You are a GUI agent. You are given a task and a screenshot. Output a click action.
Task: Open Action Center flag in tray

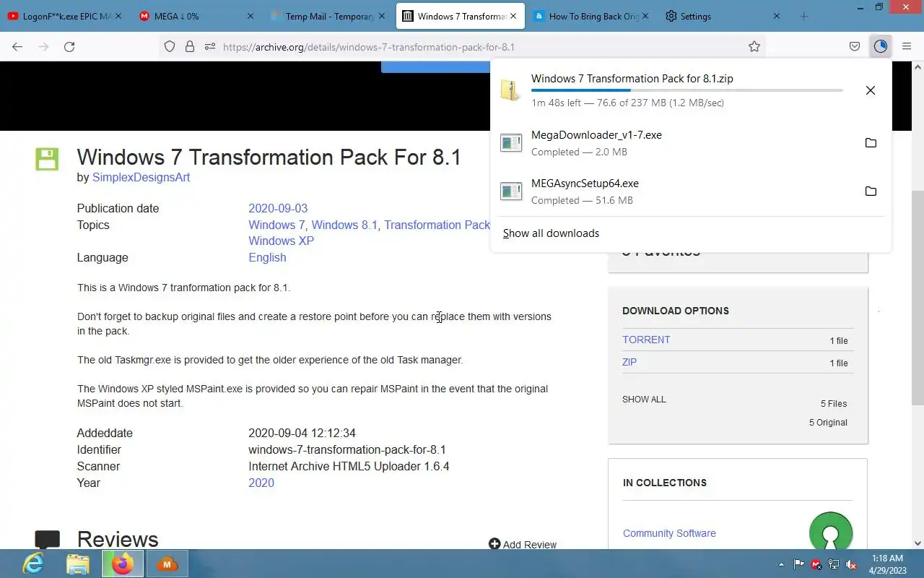click(799, 564)
